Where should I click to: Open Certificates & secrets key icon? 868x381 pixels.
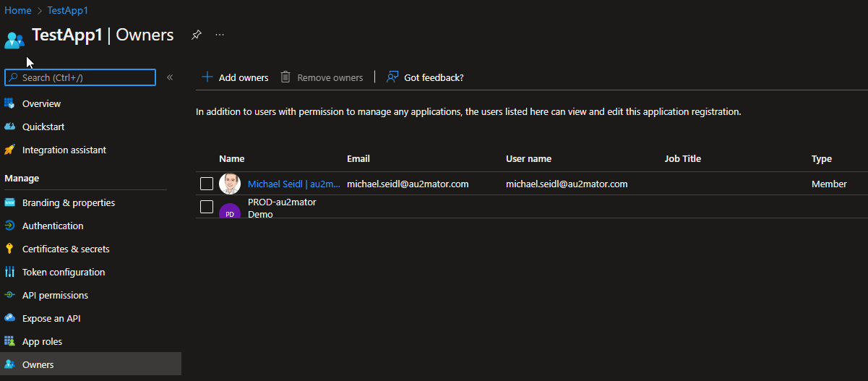(9, 249)
